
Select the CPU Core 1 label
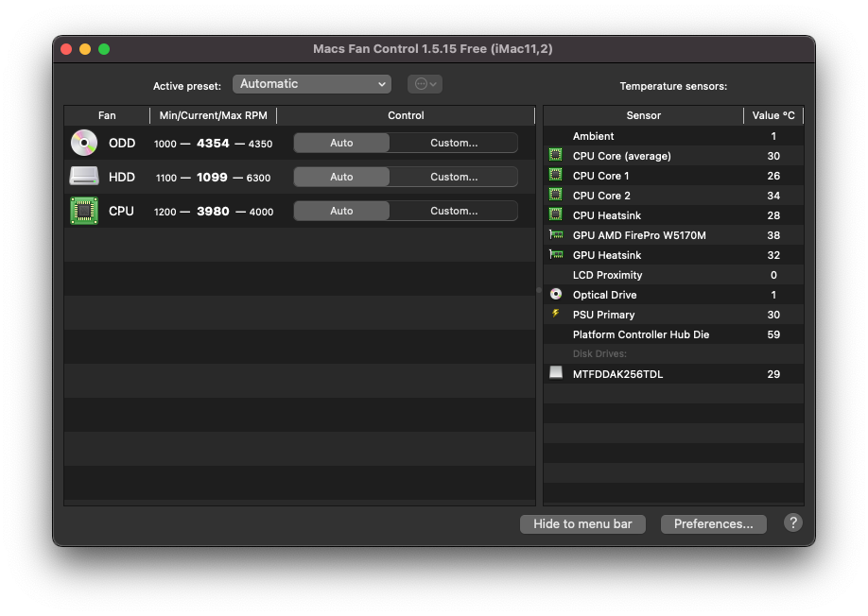click(x=600, y=176)
